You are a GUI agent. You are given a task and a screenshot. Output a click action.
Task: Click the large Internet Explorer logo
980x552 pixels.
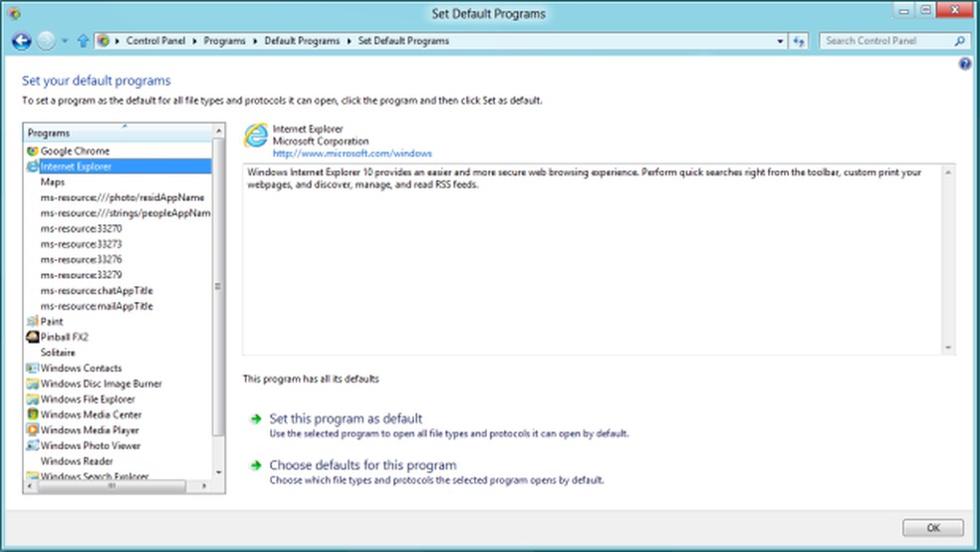[256, 136]
